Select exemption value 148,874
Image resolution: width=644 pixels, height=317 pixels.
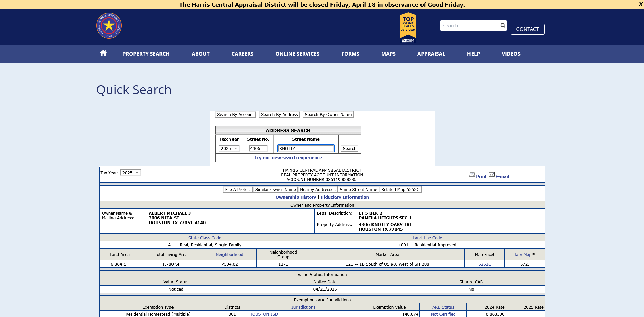pos(410,314)
